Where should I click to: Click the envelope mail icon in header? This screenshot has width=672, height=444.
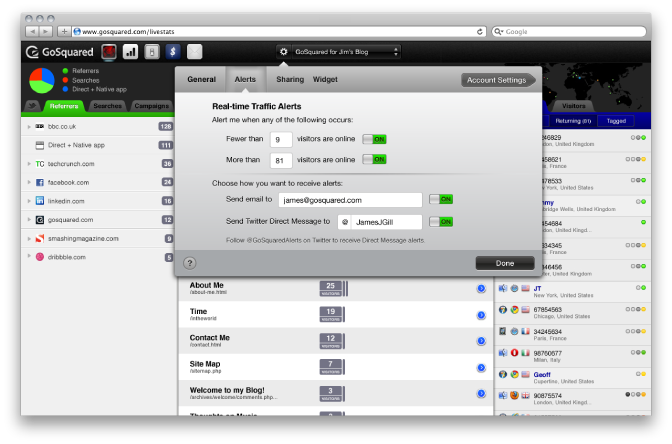[194, 52]
